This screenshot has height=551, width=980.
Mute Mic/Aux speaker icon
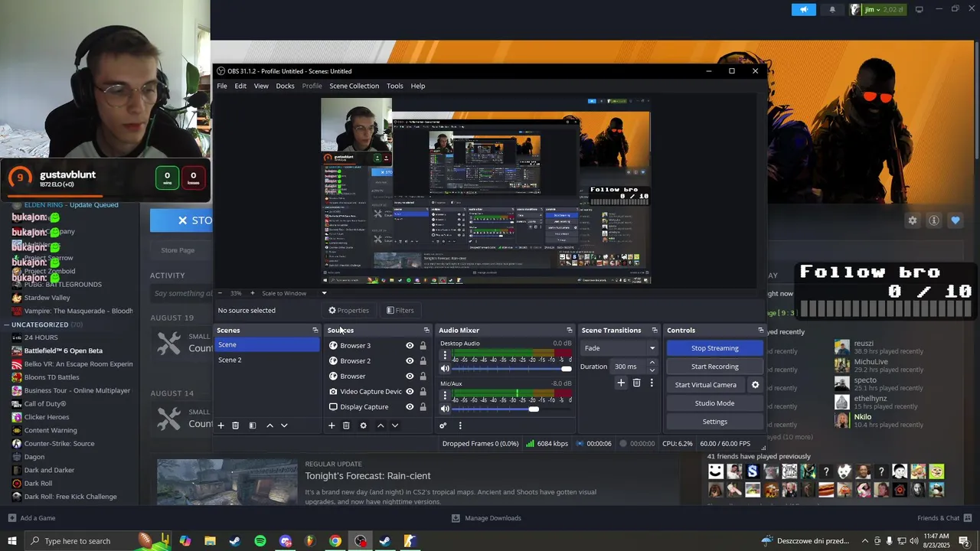click(x=445, y=409)
